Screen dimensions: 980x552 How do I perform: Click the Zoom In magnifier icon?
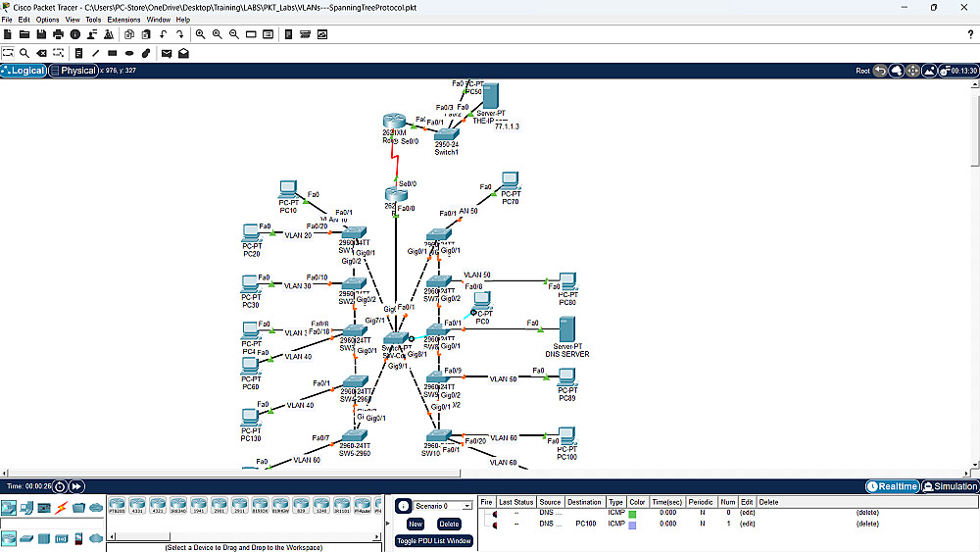[200, 34]
